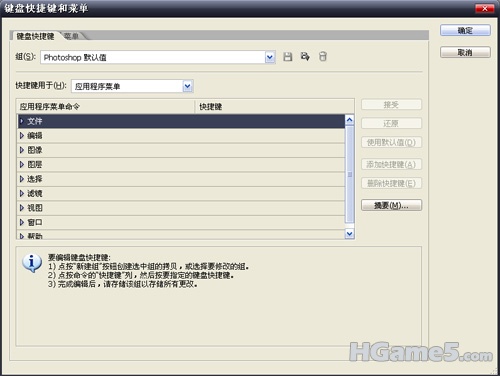The height and width of the screenshot is (376, 500).
Task: Open the 摘要(M)... summary button
Action: pyautogui.click(x=391, y=205)
